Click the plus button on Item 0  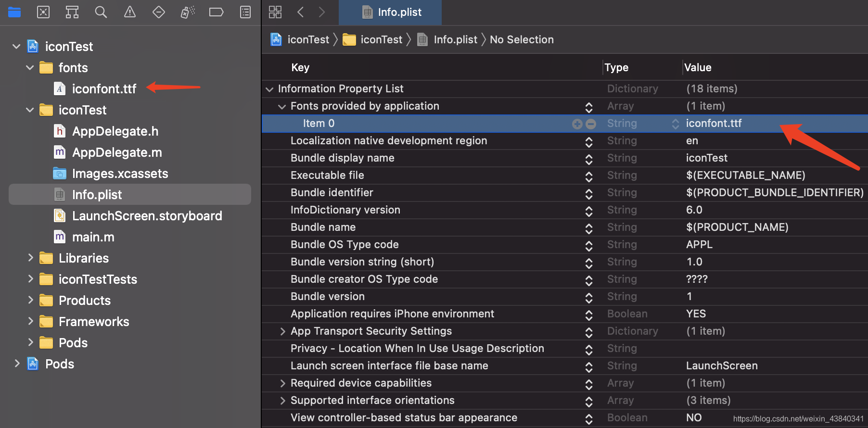577,124
